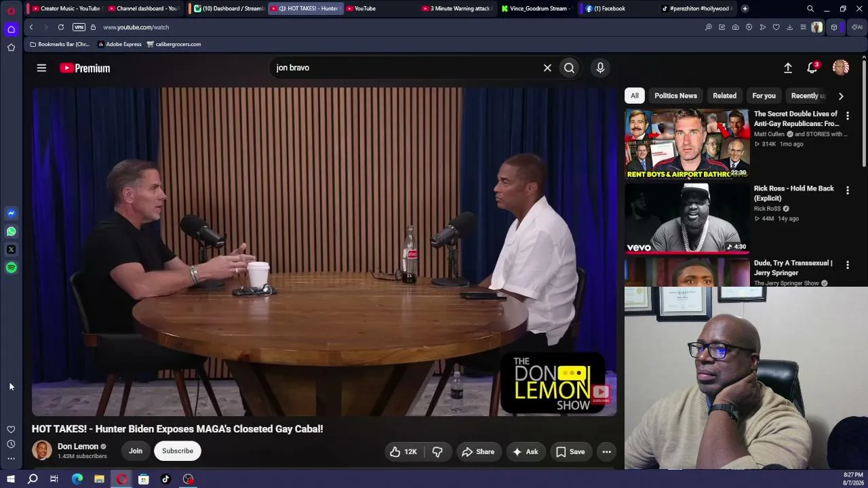Open YouTube notifications bell

(812, 68)
